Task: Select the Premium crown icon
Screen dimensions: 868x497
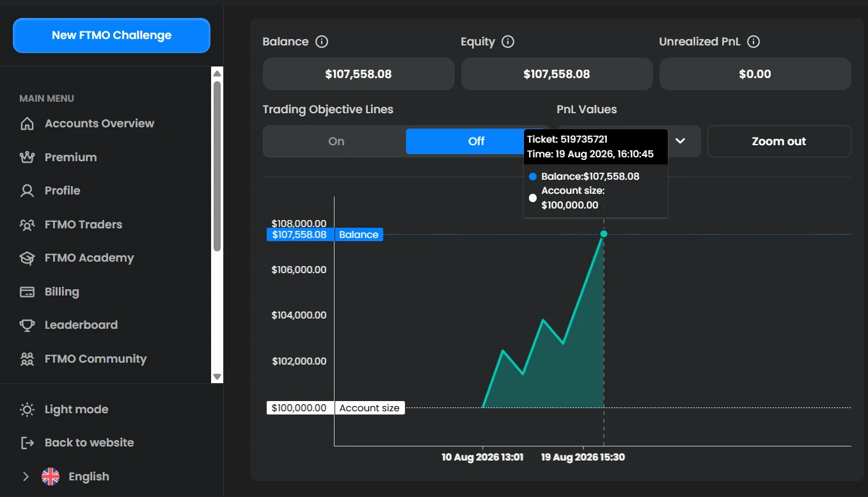Action: pyautogui.click(x=27, y=157)
